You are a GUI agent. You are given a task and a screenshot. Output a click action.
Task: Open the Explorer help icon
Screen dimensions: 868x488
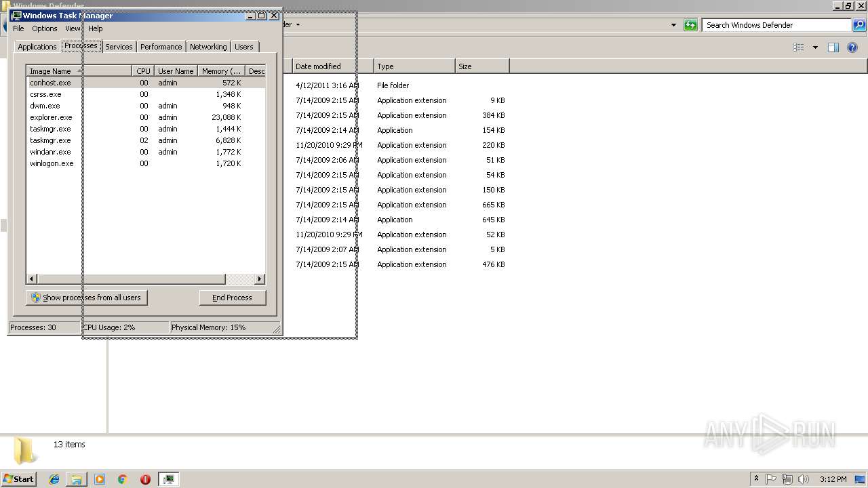(x=853, y=47)
